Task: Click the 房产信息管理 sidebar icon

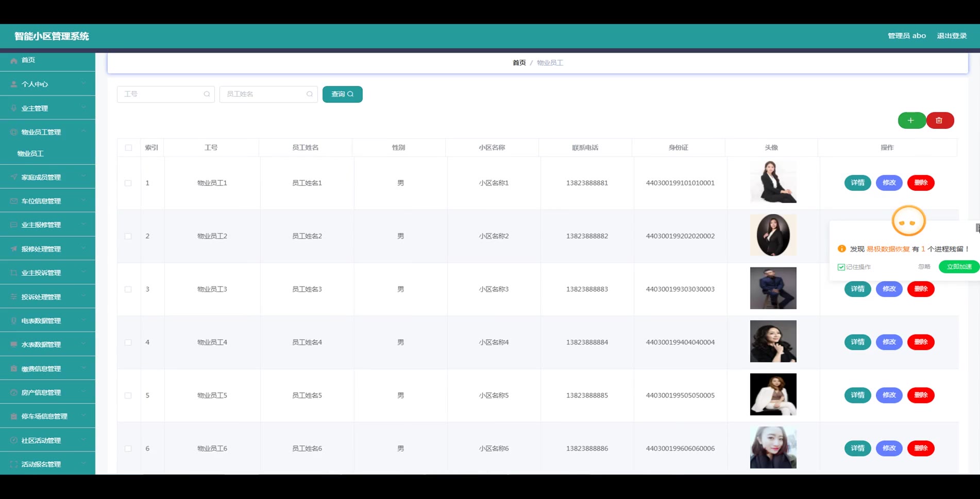Action: (14, 392)
